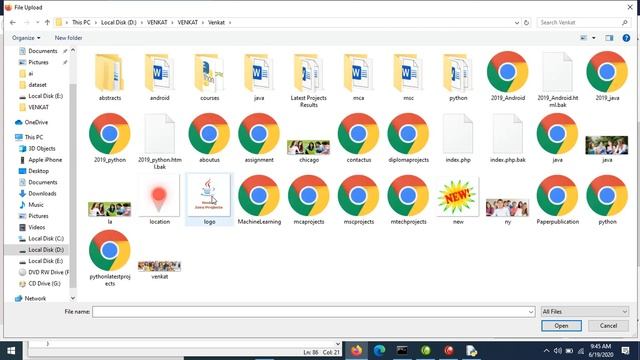
Task: Select the Latest Projects Results folder
Action: point(309,80)
